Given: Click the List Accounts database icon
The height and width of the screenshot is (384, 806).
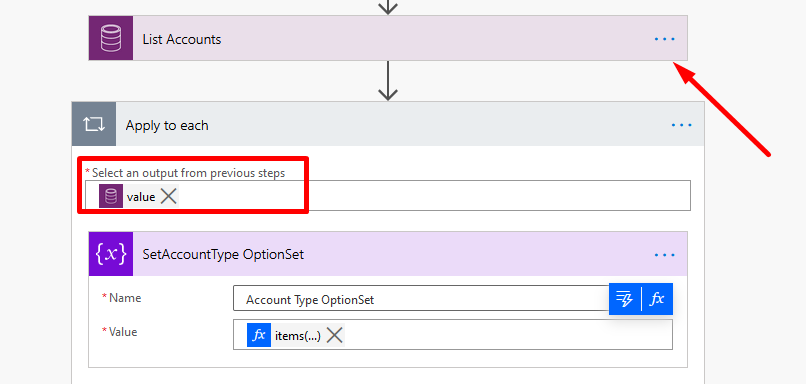Looking at the screenshot, I should (x=111, y=38).
